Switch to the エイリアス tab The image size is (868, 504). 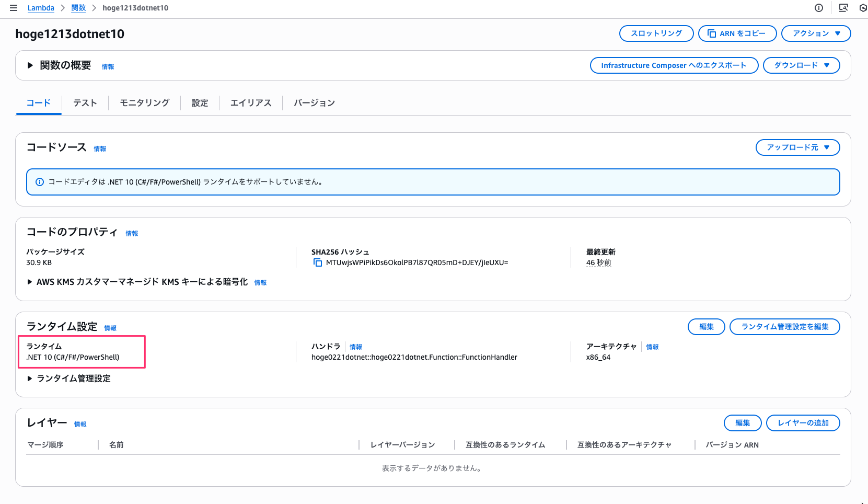[x=250, y=102]
